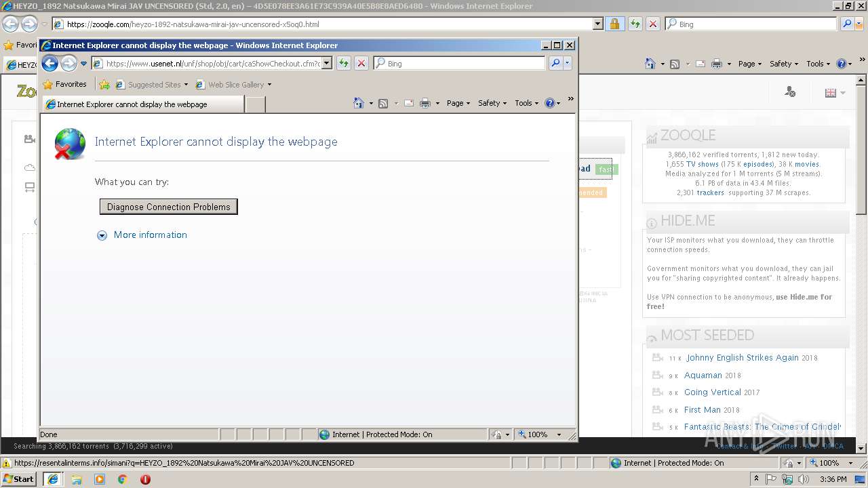Click volume icon in system tray
The height and width of the screenshot is (488, 868).
point(804,479)
